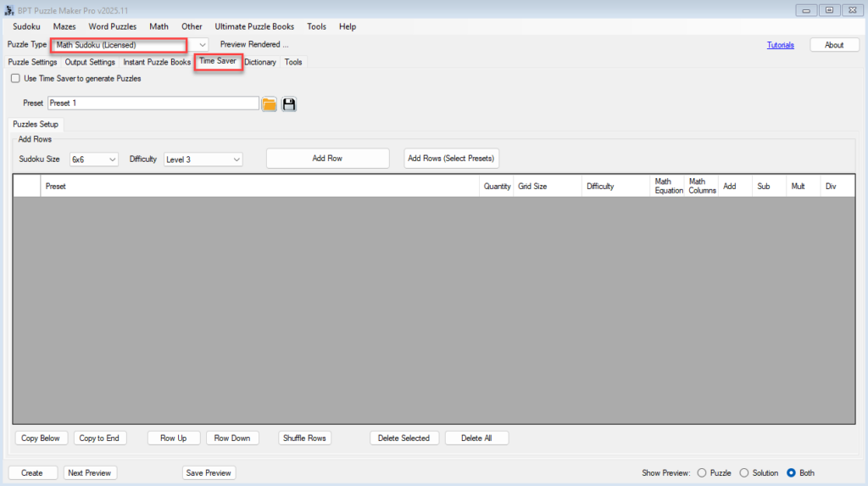Click the Shuffle Rows button
868x486 pixels.
pos(304,438)
